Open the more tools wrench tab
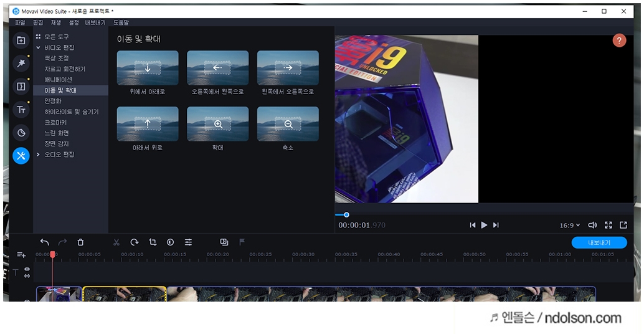 [x=21, y=156]
